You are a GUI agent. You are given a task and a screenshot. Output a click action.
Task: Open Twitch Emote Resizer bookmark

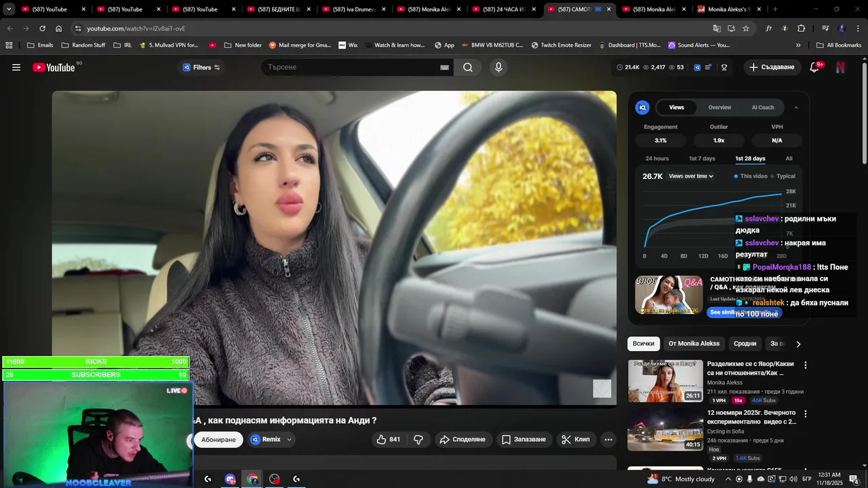point(561,45)
